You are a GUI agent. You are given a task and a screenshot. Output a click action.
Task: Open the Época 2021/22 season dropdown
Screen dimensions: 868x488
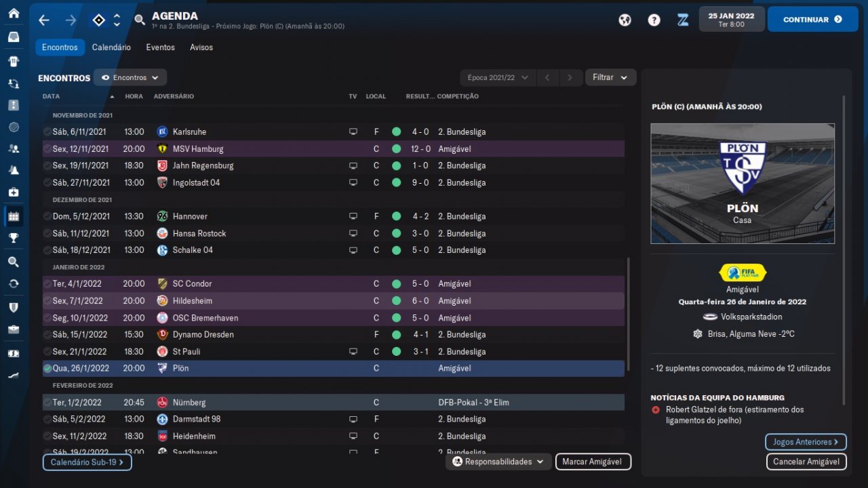tap(498, 77)
